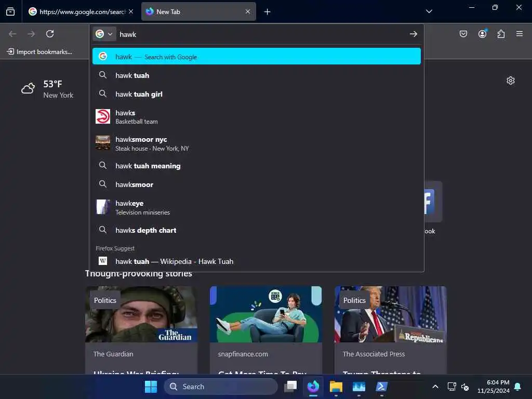This screenshot has width=532, height=399.
Task: Switch to the Google search tab
Action: (x=81, y=11)
